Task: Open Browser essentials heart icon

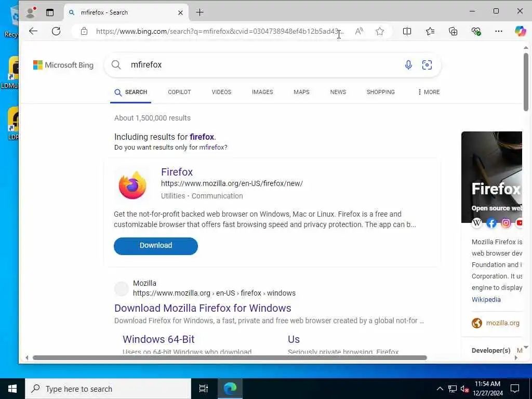Action: pos(476,31)
